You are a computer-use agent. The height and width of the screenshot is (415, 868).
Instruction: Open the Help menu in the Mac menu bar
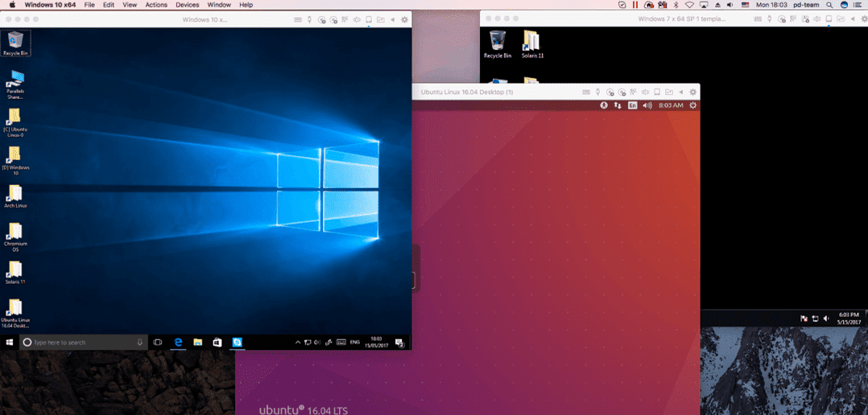(246, 5)
